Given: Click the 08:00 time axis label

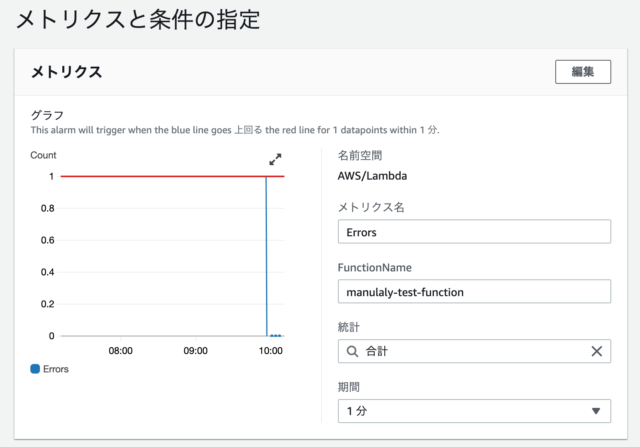Looking at the screenshot, I should [x=121, y=352].
